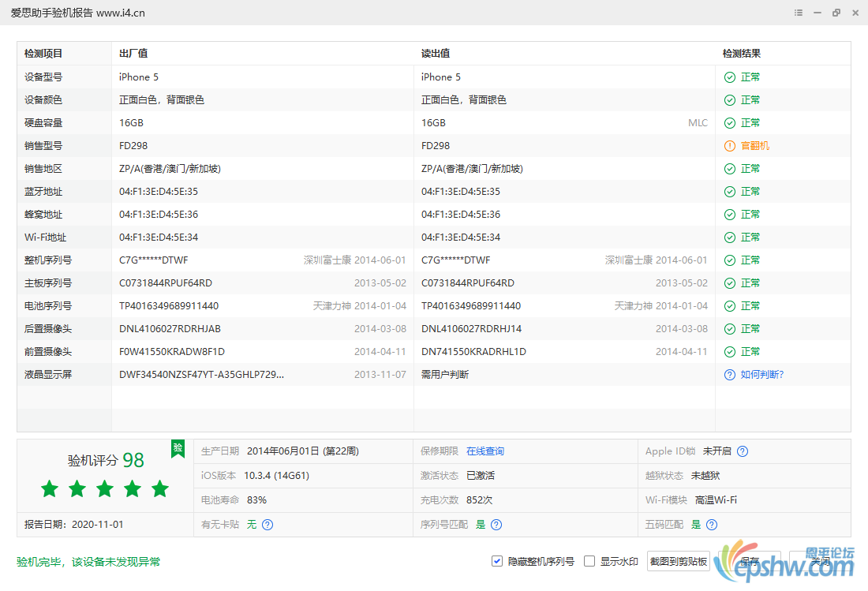
Task: Uncheck 隐藏整机序列号 checkbox
Action: pyautogui.click(x=496, y=561)
